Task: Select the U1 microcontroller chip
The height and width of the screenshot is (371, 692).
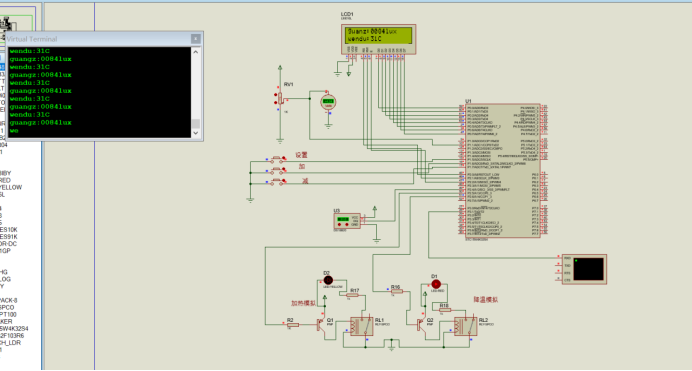Action: 502,171
